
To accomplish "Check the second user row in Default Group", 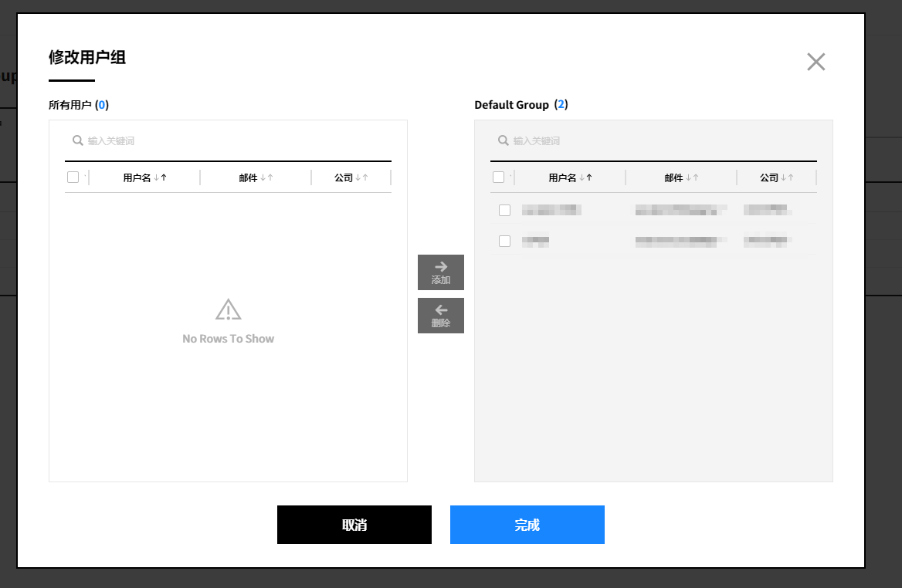I will pyautogui.click(x=505, y=241).
